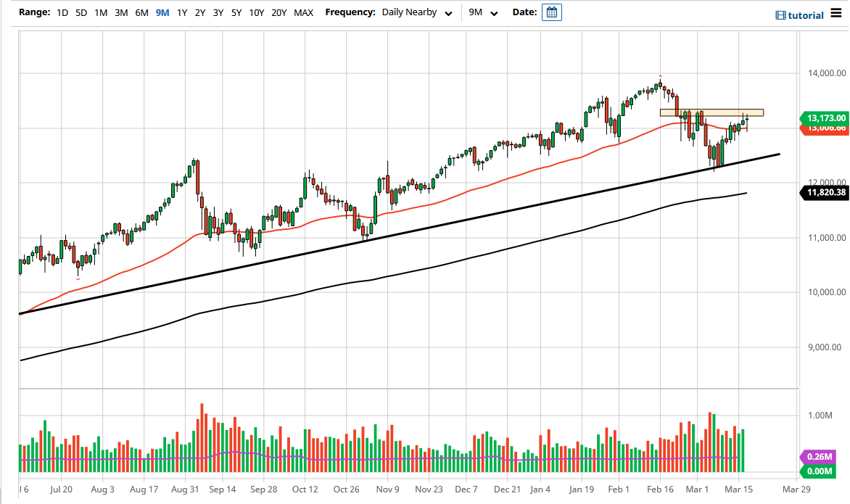This screenshot has width=850, height=504.
Task: Select the 5Y range
Action: click(235, 12)
